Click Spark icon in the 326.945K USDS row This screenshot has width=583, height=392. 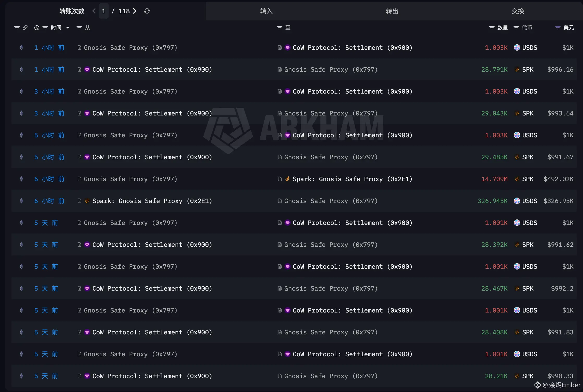point(87,201)
